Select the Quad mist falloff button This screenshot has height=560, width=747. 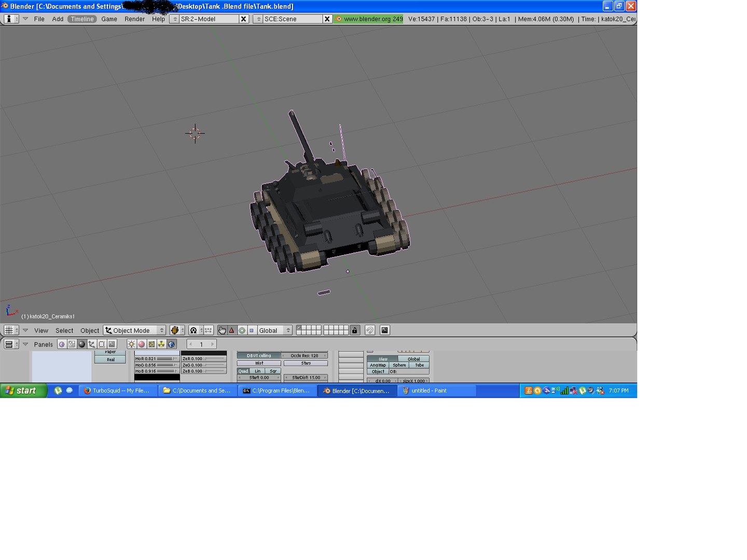tap(243, 371)
